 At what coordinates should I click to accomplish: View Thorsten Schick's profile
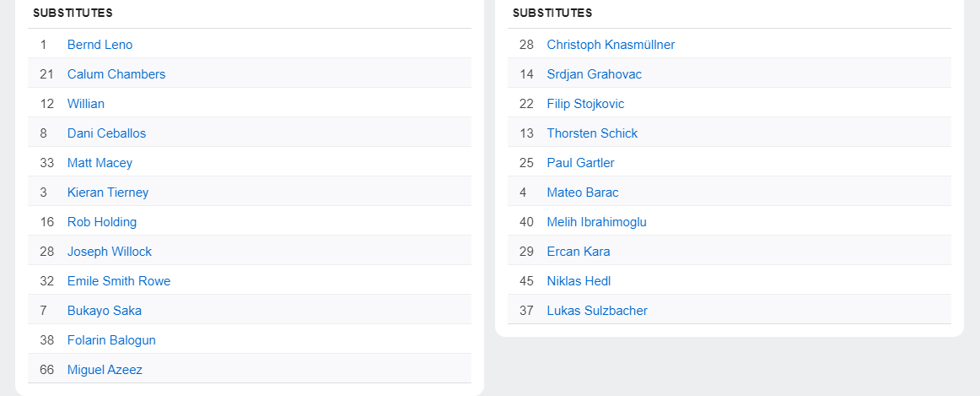592,133
